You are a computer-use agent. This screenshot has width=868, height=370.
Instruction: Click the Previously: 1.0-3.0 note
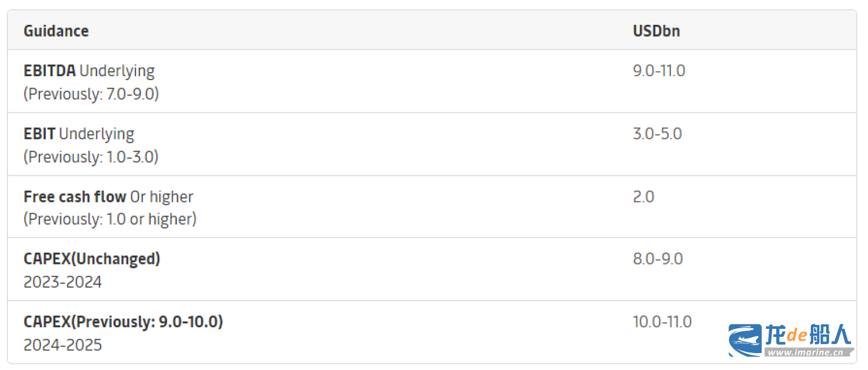[x=91, y=157]
